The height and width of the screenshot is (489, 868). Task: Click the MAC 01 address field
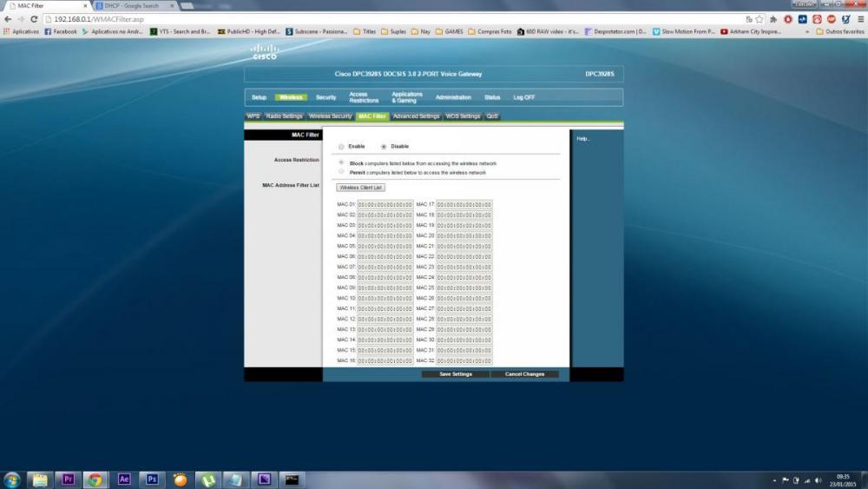385,205
